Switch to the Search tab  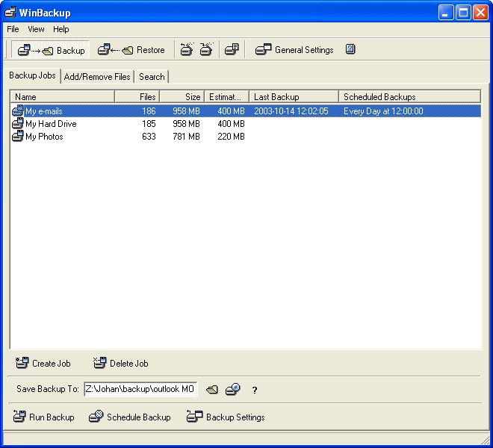pos(152,77)
